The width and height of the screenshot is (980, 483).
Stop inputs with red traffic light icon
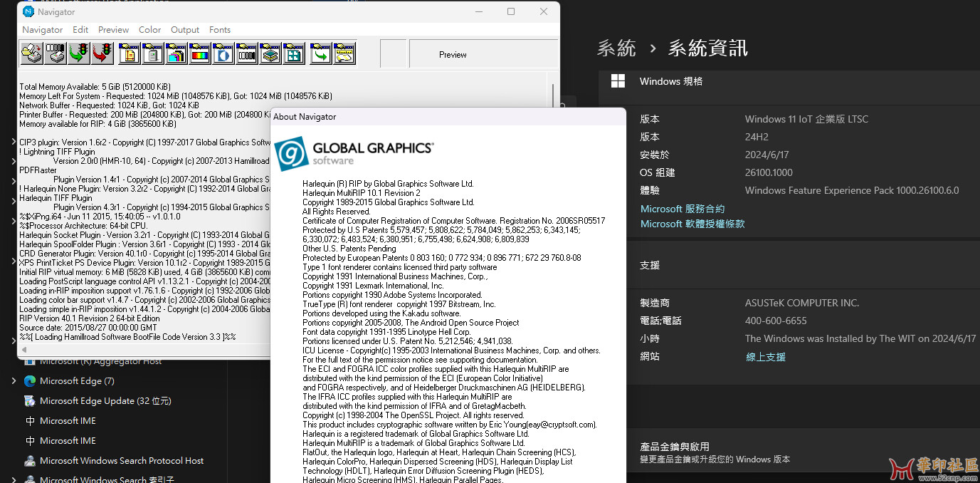[102, 53]
